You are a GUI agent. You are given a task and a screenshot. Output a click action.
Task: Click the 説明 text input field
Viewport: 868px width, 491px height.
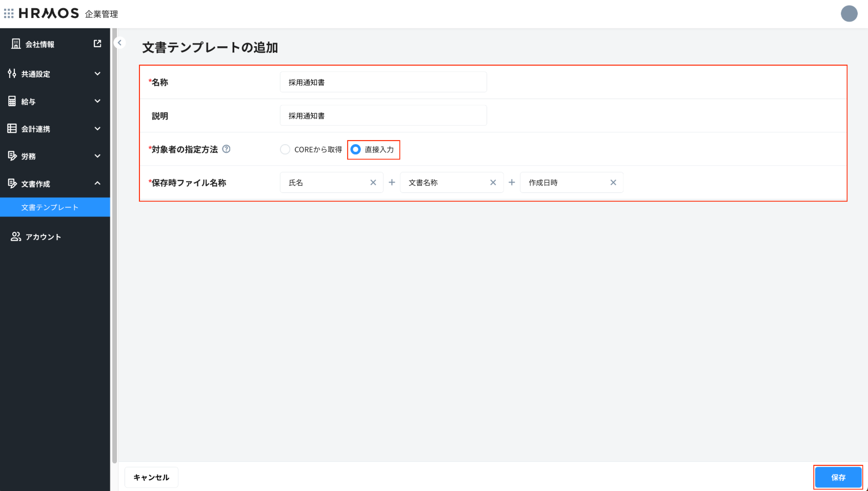tap(383, 116)
